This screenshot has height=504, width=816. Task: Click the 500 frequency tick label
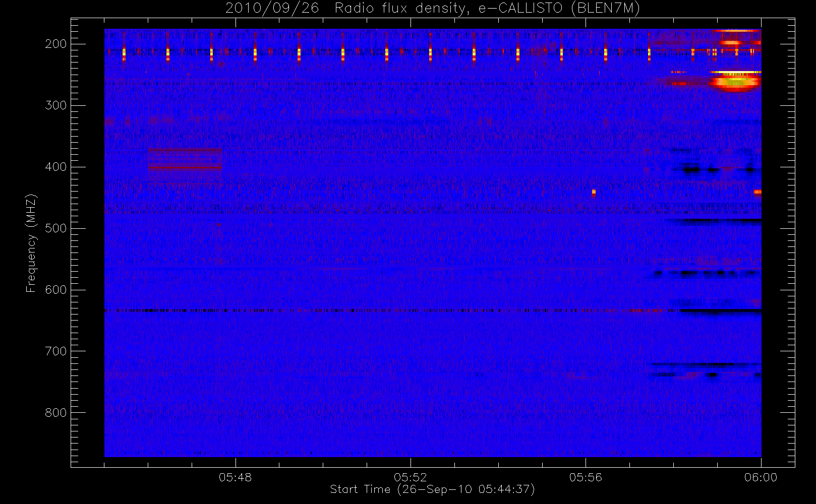point(56,228)
